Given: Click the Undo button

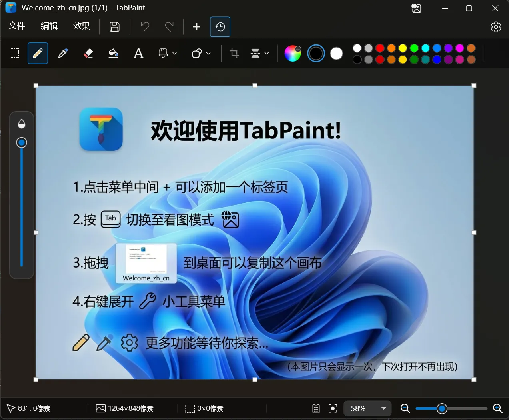Looking at the screenshot, I should click(x=144, y=27).
